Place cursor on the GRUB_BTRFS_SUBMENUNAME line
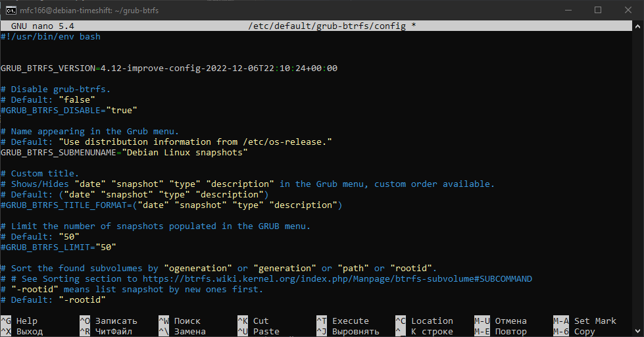Image resolution: width=644 pixels, height=337 pixels. [x=124, y=153]
